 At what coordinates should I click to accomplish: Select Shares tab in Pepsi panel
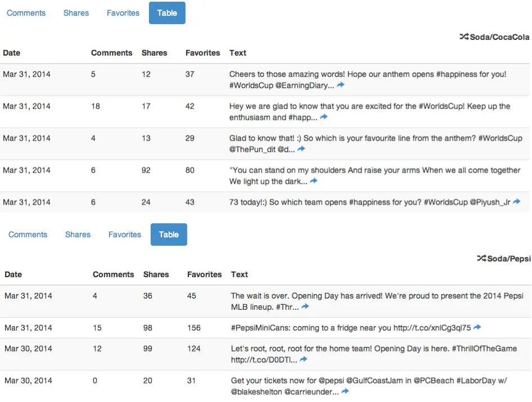click(78, 234)
